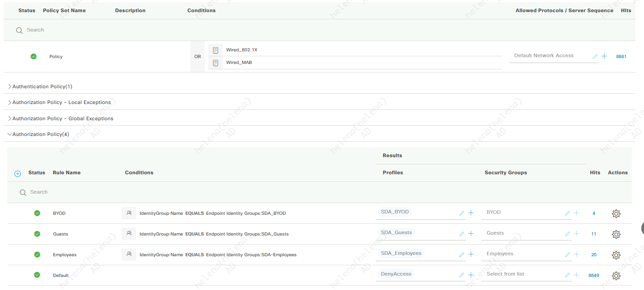Click the Wired_802.1X condition icon

coord(216,50)
